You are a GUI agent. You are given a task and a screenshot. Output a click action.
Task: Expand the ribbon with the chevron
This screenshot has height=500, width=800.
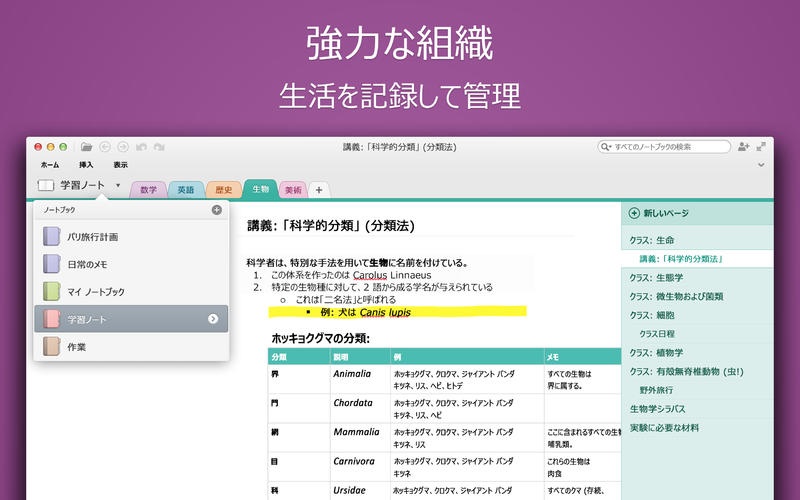coord(761,165)
